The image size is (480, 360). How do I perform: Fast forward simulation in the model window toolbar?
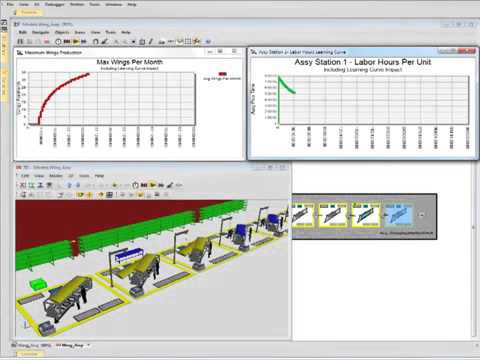84,41
